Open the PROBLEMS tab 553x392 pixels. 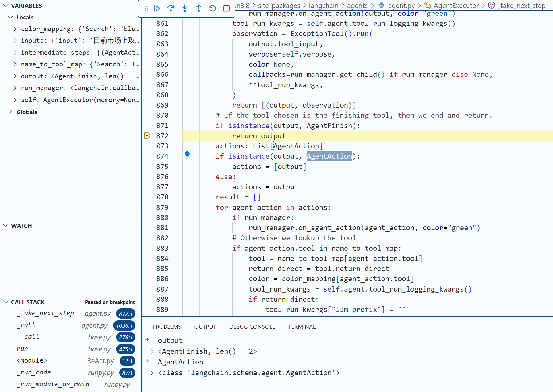click(x=167, y=327)
